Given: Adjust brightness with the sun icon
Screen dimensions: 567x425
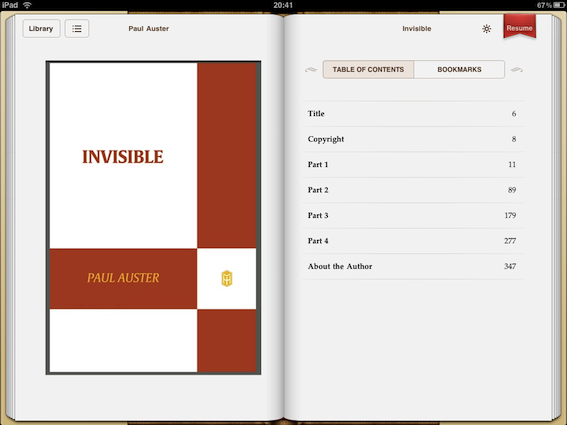Looking at the screenshot, I should click(x=487, y=29).
